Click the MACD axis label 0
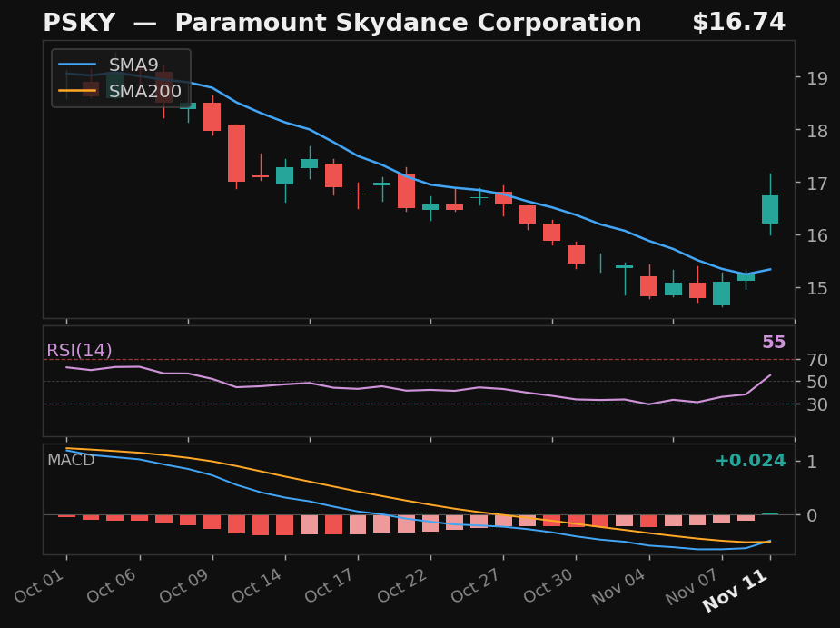The height and width of the screenshot is (628, 840). 812,516
